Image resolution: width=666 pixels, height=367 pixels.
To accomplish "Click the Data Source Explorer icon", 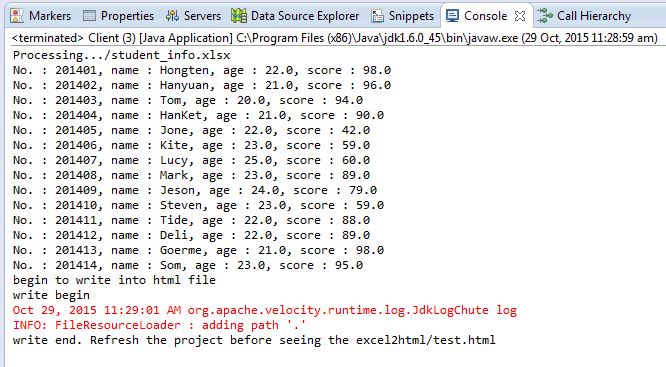I will 239,16.
